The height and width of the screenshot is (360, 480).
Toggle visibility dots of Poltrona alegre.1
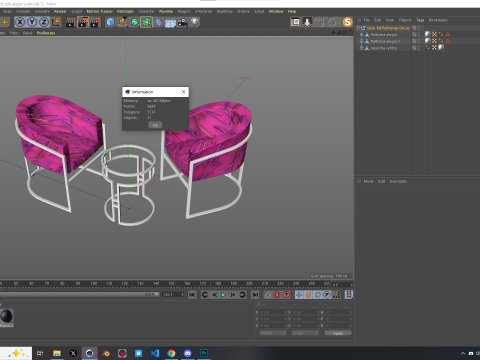pyautogui.click(x=419, y=41)
